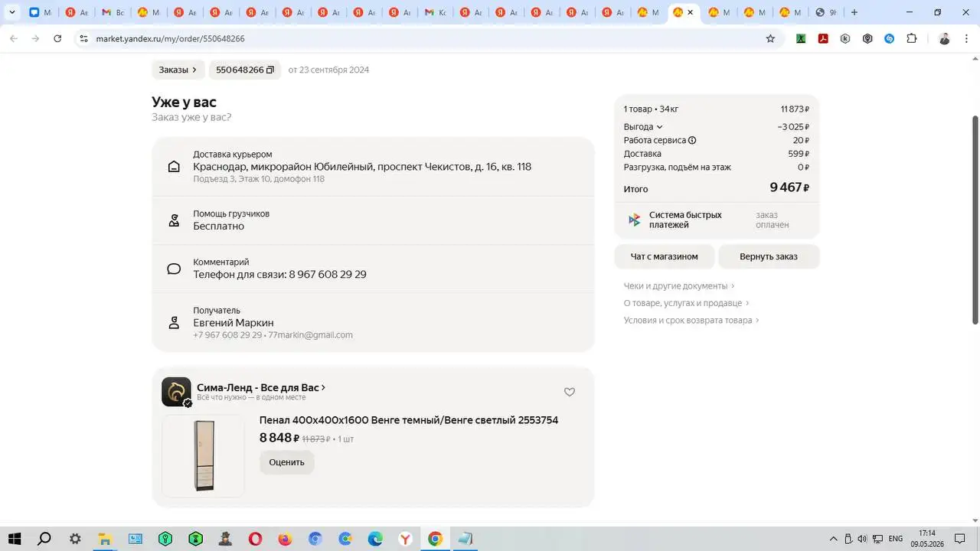Click the comment text Телефон для связи
This screenshot has height=551, width=980.
pyautogui.click(x=279, y=274)
